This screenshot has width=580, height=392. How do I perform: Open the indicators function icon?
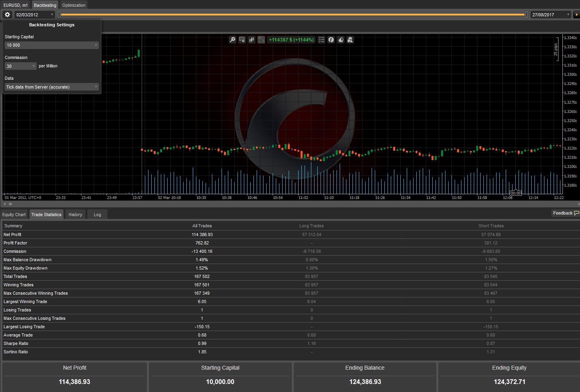click(x=331, y=40)
